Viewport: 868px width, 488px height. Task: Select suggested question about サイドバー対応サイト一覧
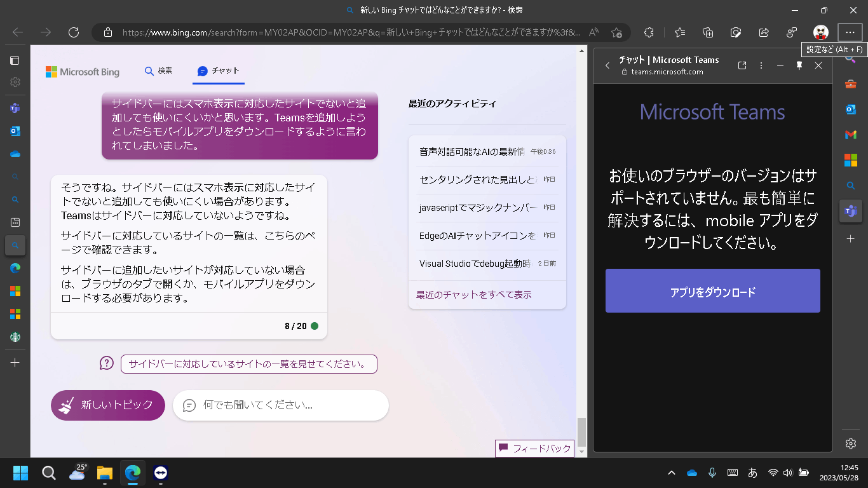pyautogui.click(x=248, y=364)
